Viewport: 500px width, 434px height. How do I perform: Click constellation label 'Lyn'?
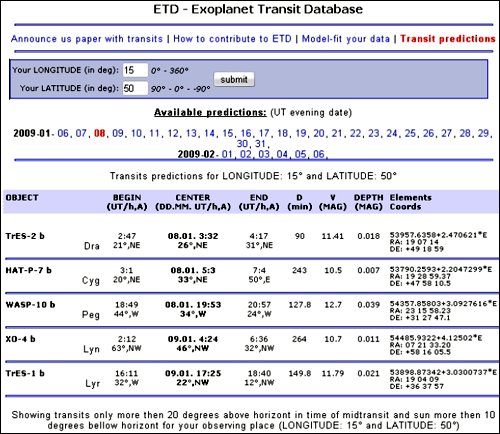(x=91, y=349)
